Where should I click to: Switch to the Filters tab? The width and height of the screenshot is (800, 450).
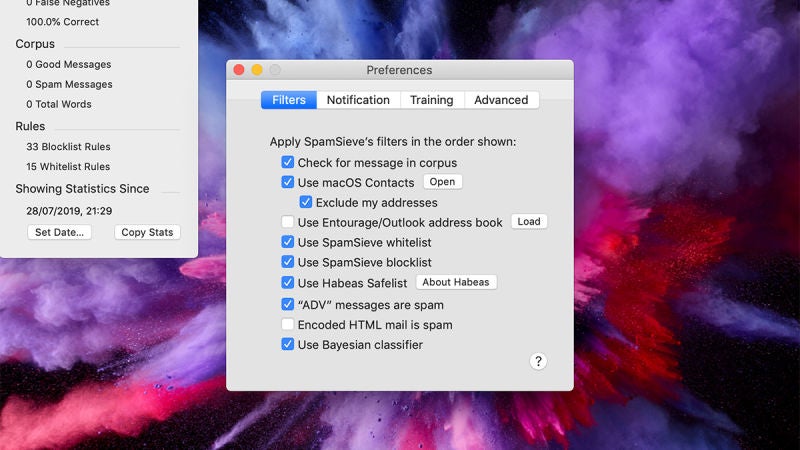[289, 100]
